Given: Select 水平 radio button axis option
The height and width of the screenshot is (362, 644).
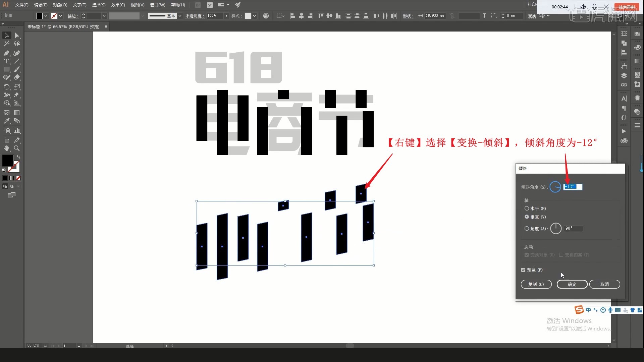Looking at the screenshot, I should (x=527, y=208).
